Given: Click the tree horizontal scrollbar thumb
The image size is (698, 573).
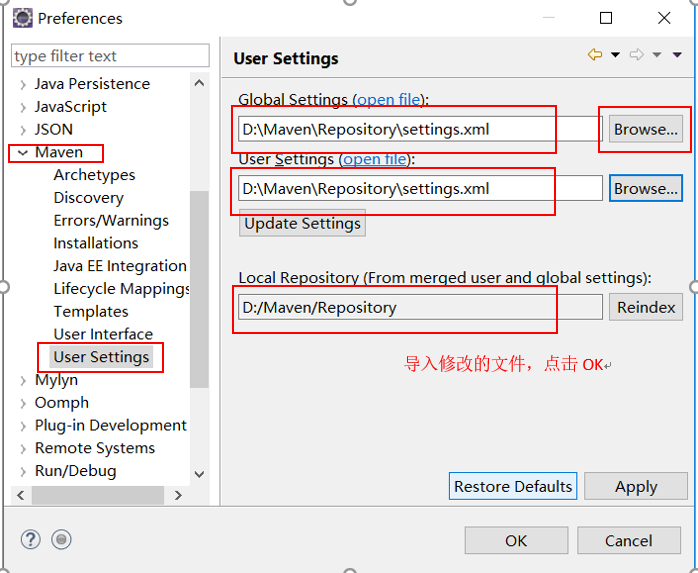Looking at the screenshot, I should (98, 495).
